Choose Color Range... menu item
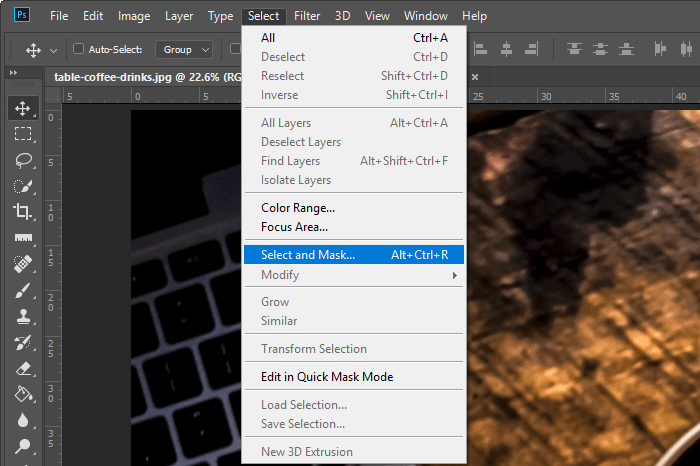 click(x=354, y=208)
